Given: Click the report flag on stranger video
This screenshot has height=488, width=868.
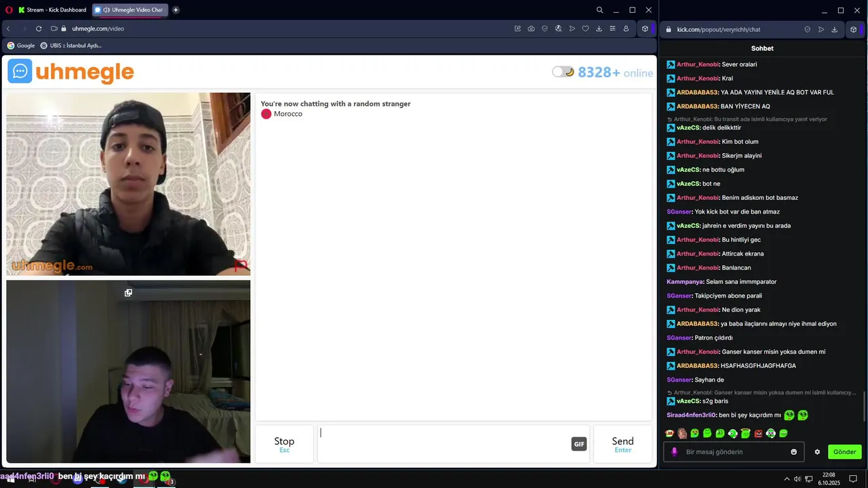Looking at the screenshot, I should click(240, 265).
